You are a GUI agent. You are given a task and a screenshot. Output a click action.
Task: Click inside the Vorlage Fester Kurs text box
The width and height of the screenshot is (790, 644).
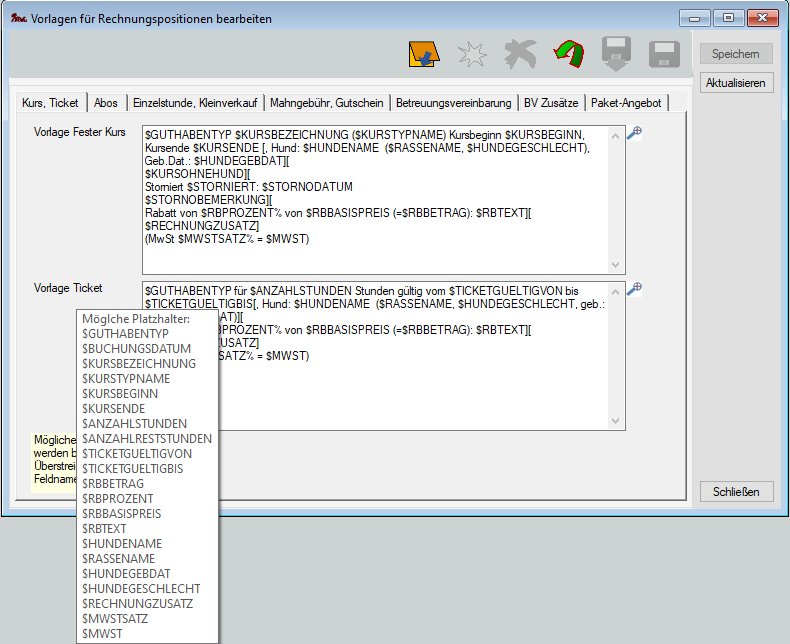[x=380, y=200]
